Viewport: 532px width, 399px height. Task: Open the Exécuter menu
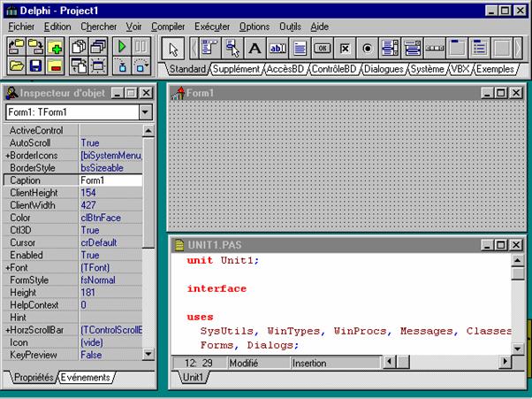pos(212,27)
